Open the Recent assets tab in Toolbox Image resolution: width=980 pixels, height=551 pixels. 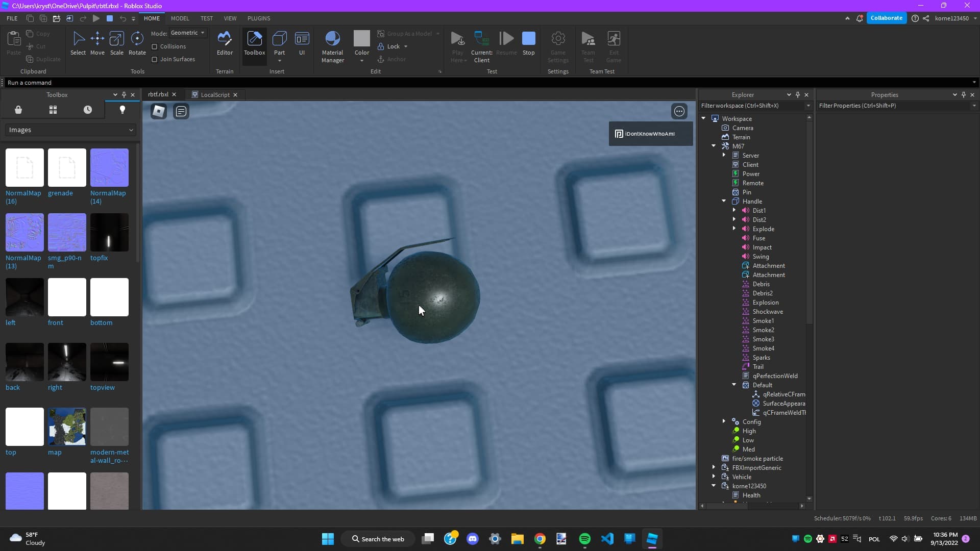[x=87, y=110]
